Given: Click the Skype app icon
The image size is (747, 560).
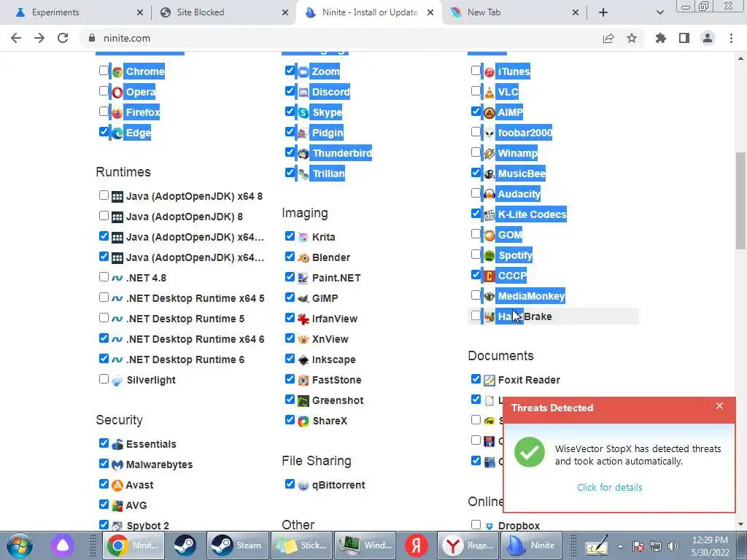Looking at the screenshot, I should (x=303, y=113).
